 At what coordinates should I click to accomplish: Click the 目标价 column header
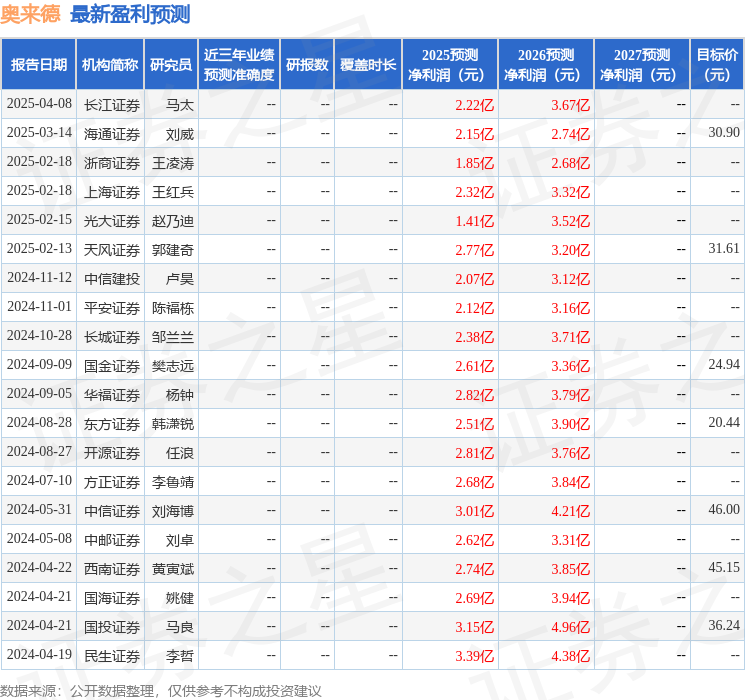click(717, 65)
